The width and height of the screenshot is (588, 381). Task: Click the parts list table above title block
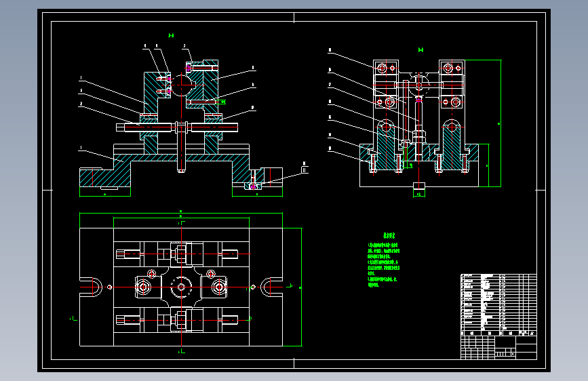click(498, 304)
